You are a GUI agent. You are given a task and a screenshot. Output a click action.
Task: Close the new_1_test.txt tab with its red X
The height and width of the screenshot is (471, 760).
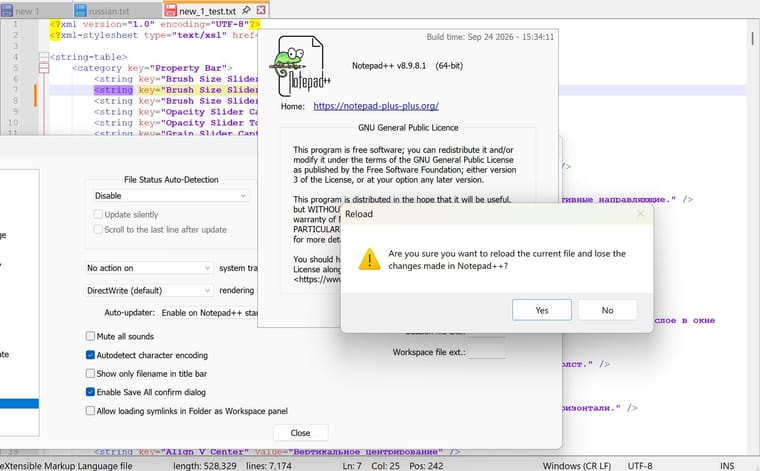click(261, 10)
